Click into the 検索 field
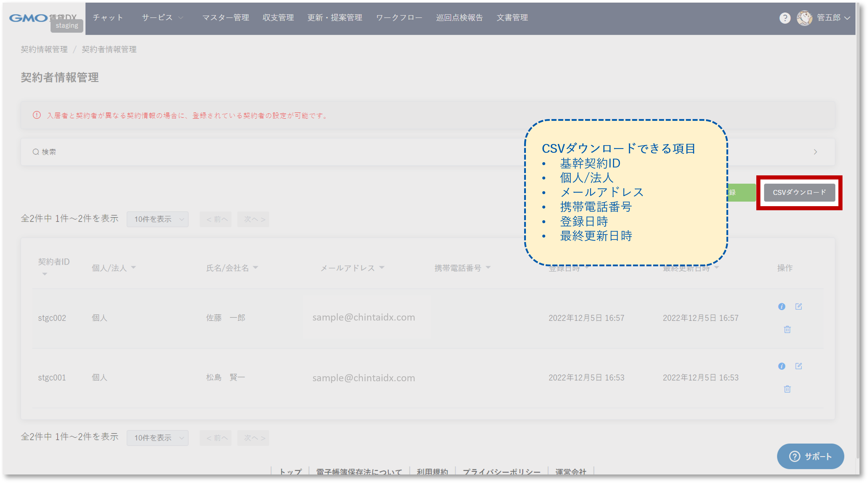This screenshot has height=483, width=868. [x=49, y=152]
